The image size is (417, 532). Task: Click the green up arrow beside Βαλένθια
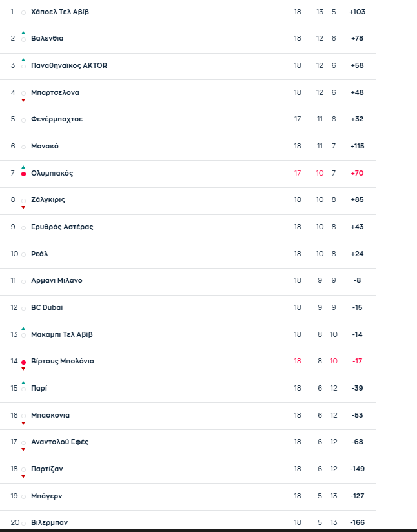[x=23, y=32]
